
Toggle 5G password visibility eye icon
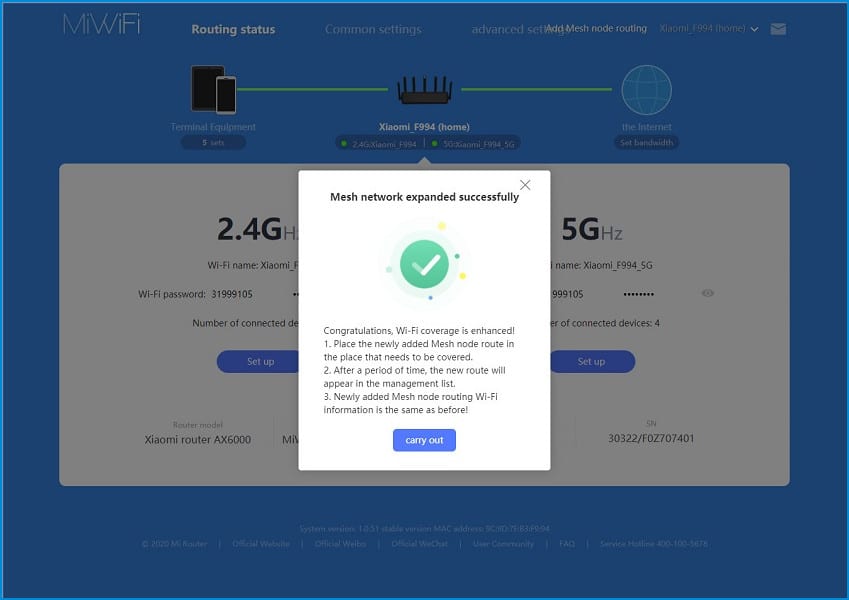pos(708,293)
